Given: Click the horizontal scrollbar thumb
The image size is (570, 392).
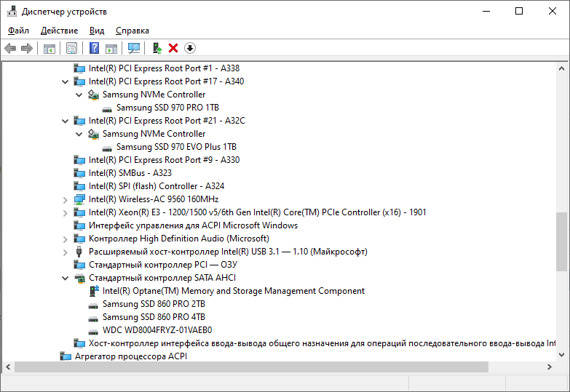Looking at the screenshot, I should point(251,367).
